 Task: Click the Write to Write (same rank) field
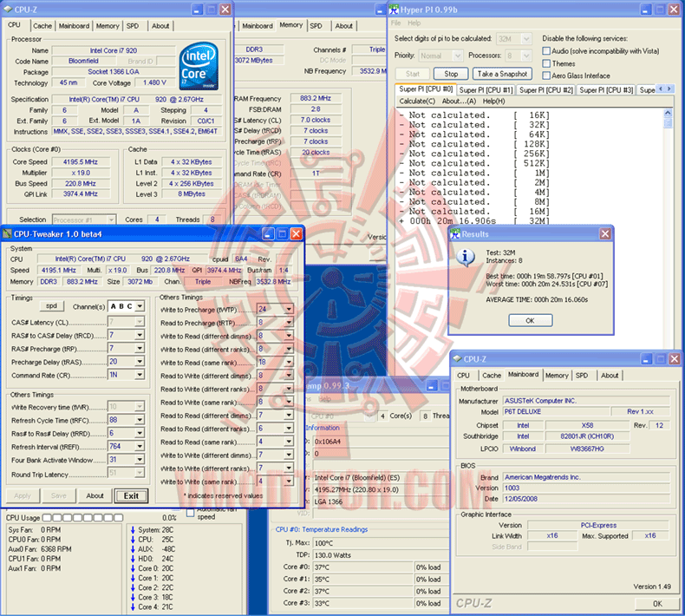[275, 481]
